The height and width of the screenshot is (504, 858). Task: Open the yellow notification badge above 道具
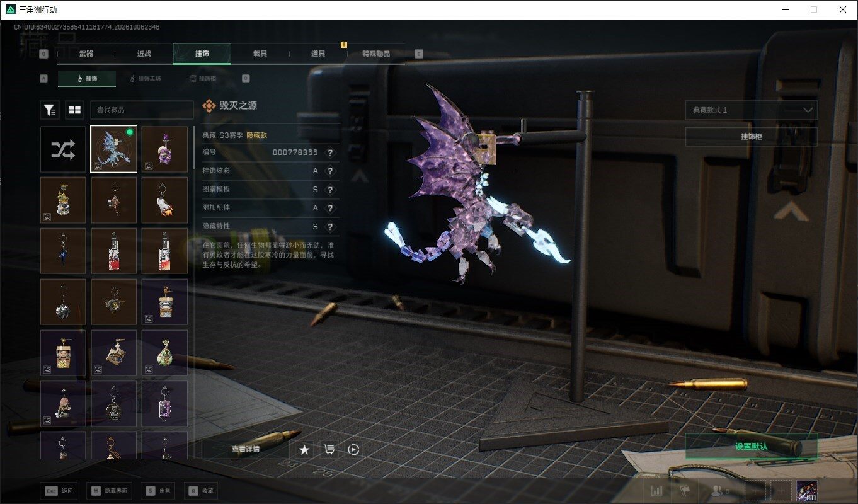click(x=344, y=45)
